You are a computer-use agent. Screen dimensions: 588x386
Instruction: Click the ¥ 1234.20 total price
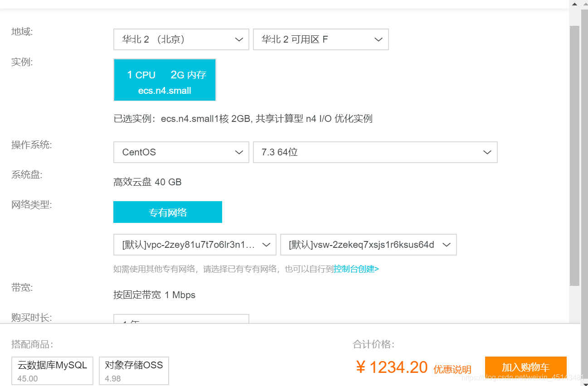(392, 367)
